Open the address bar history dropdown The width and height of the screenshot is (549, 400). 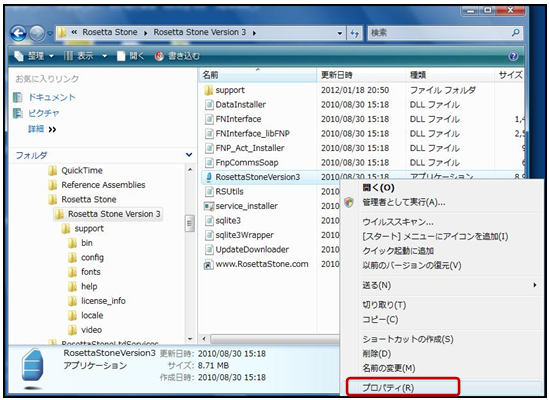(340, 33)
